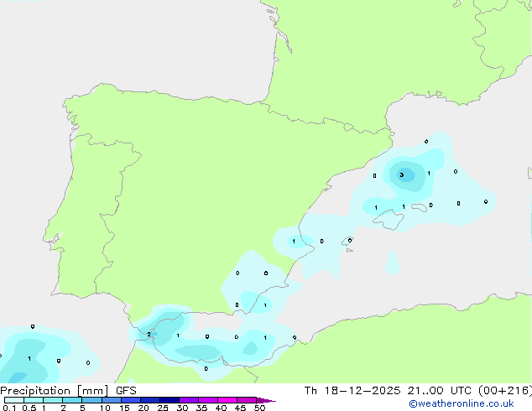Select the 20–25 mm legend swatch
Viewport: 532px width, 411px height.
click(150, 400)
